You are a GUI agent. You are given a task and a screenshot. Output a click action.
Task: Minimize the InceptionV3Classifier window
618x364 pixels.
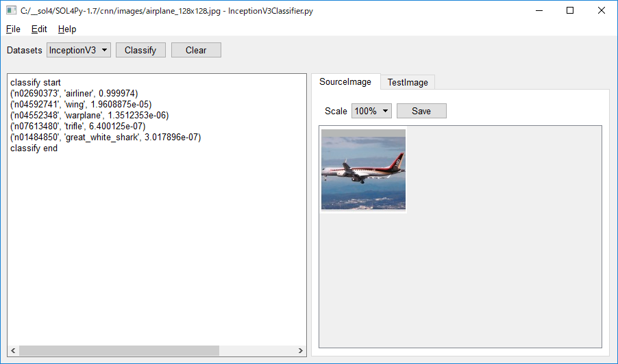click(x=539, y=11)
